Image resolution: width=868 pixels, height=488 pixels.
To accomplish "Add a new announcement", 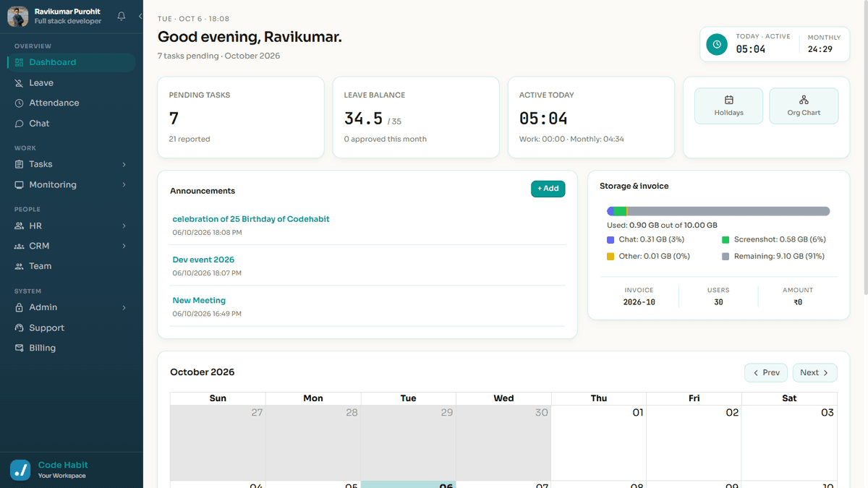I will (548, 189).
